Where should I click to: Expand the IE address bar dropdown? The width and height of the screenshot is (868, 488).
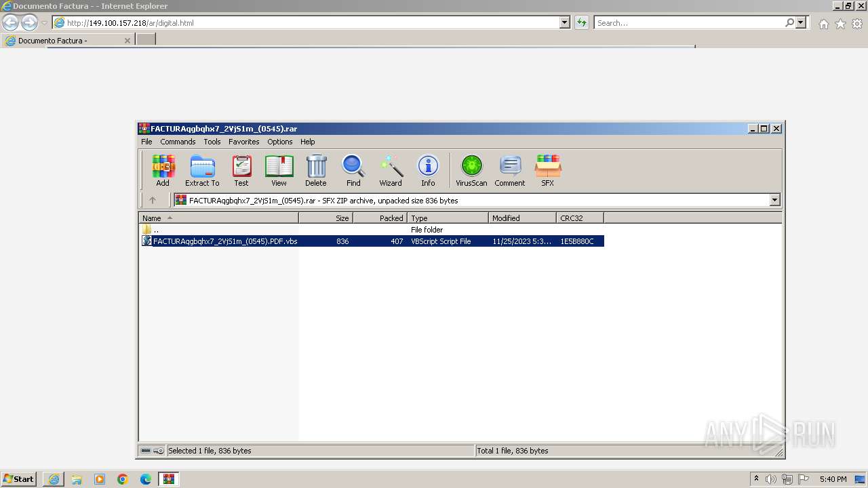pos(565,22)
